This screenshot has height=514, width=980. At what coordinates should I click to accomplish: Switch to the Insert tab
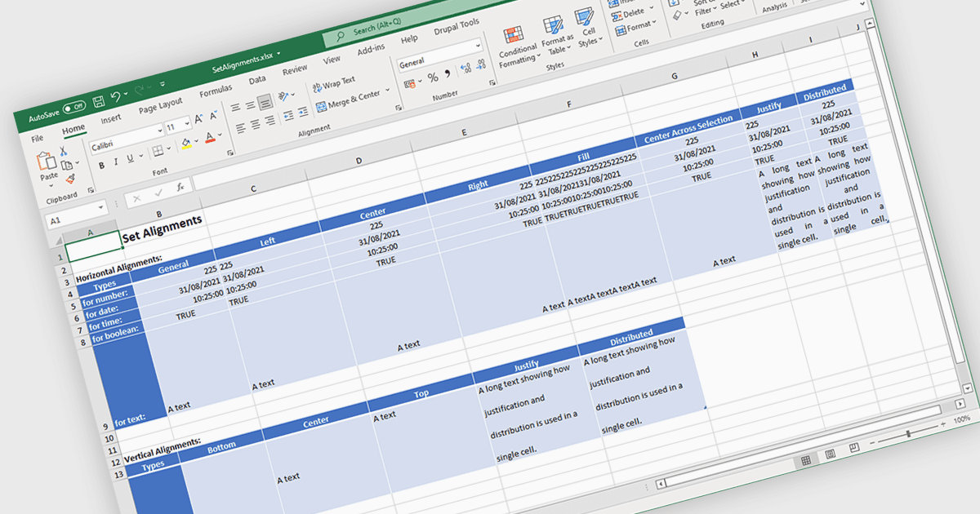click(x=111, y=119)
